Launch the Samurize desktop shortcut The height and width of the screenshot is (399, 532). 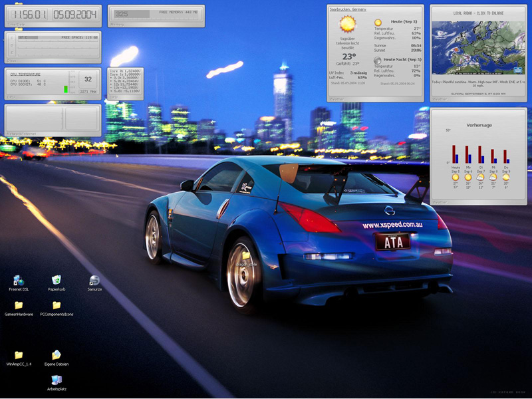coord(94,283)
